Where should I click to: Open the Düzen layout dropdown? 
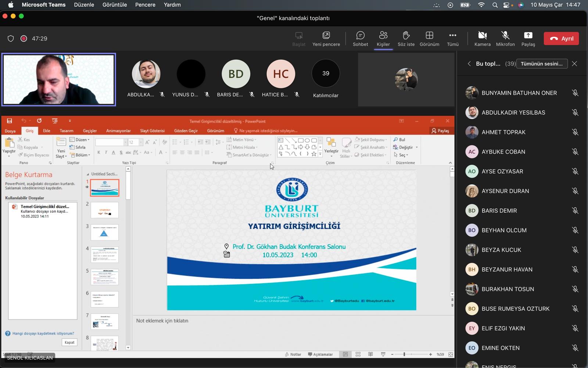[x=79, y=139]
